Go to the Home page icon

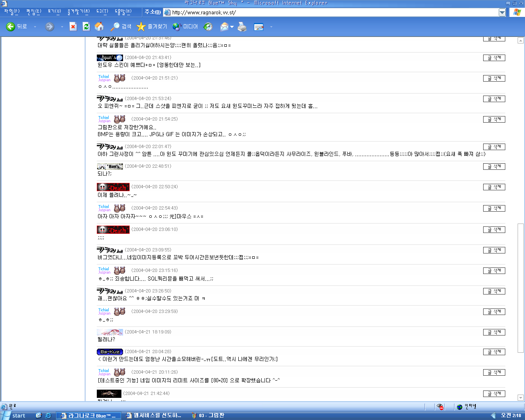click(99, 27)
